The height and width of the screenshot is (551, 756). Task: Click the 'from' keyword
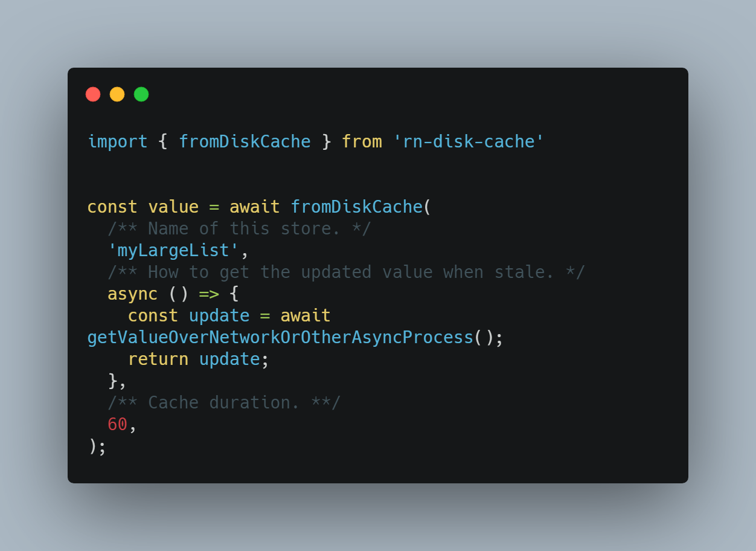click(362, 141)
